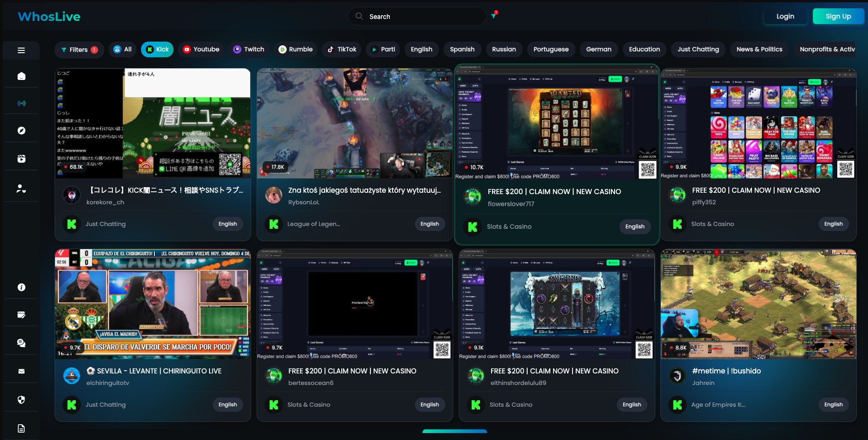
Task: Focus the Search input field
Action: 417,16
